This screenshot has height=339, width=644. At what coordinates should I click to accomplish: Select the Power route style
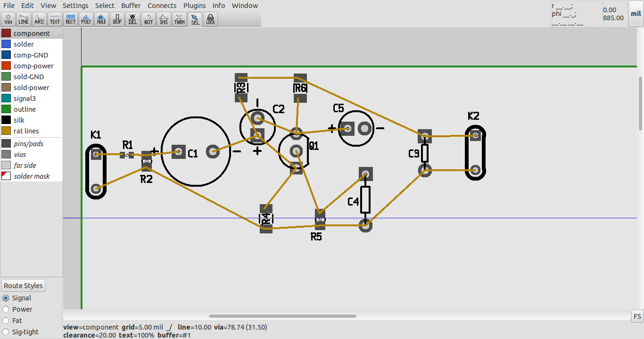6,309
